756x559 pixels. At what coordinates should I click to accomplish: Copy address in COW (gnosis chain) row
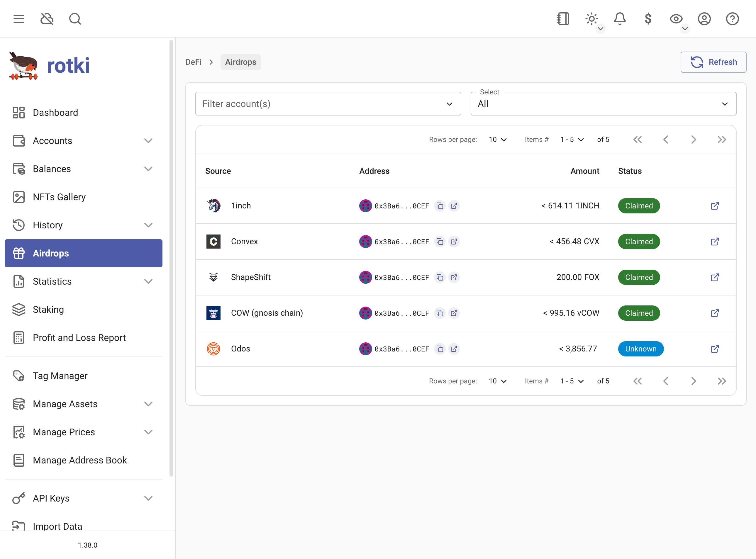tap(440, 313)
